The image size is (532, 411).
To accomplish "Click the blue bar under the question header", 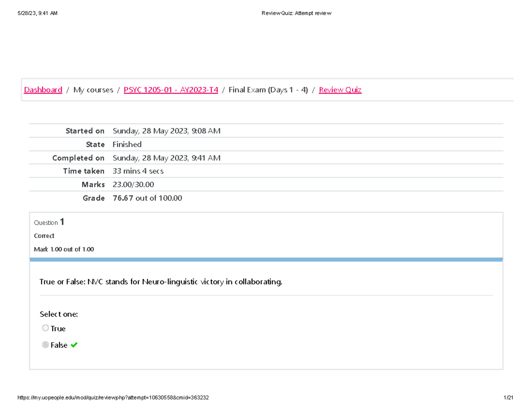I will click(266, 259).
